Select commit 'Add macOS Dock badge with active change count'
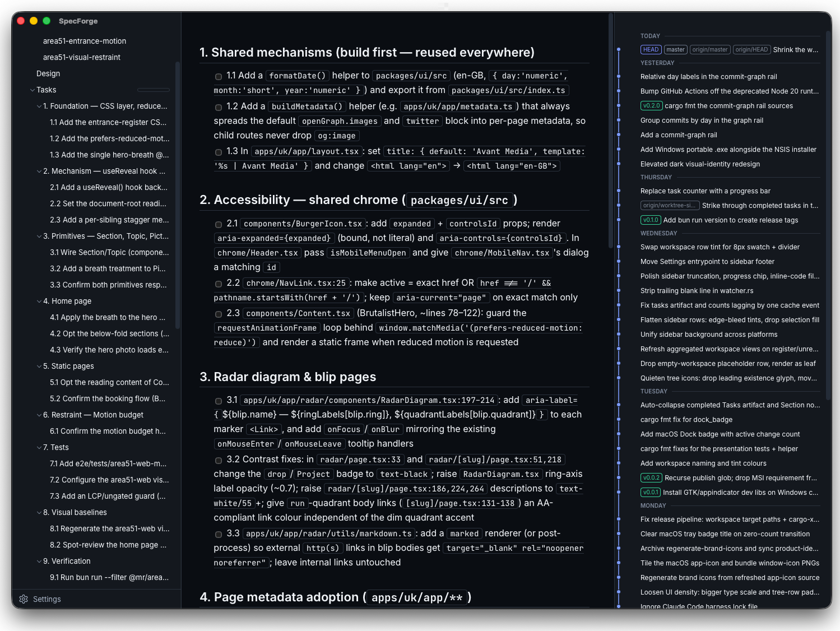Viewport: 840px width, 631px height. [720, 434]
